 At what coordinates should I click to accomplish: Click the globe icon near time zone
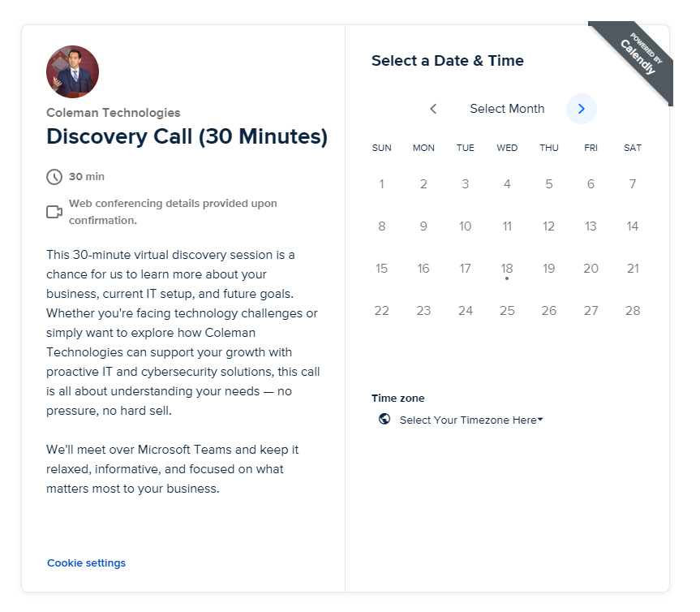[384, 420]
